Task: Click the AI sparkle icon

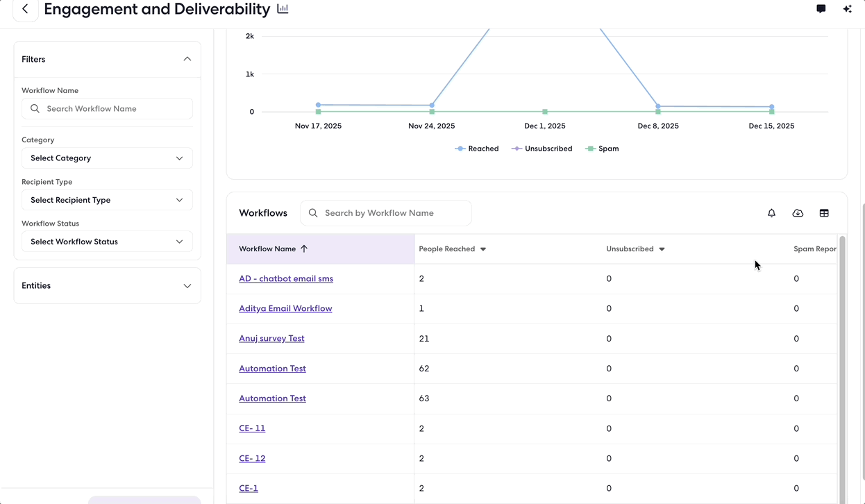Action: tap(847, 9)
